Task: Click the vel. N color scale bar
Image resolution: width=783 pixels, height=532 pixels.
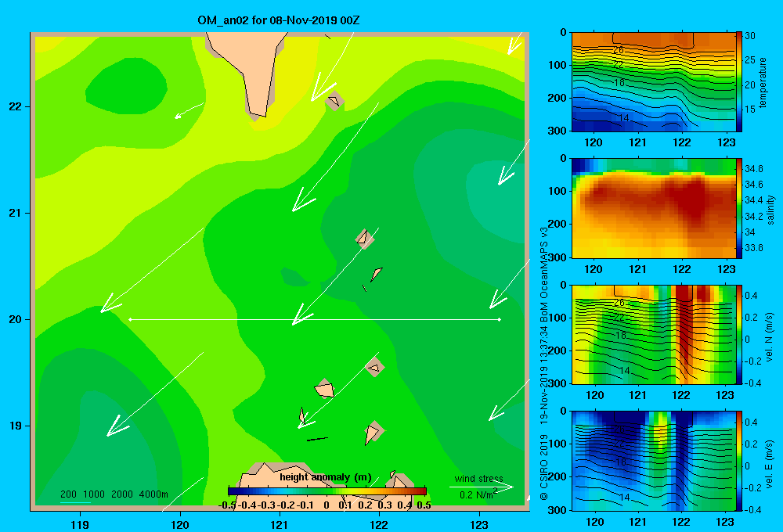Action: pyautogui.click(x=739, y=334)
